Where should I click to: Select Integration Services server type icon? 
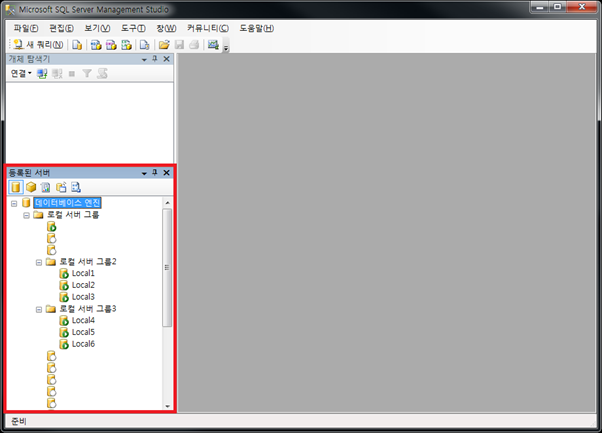pos(76,187)
